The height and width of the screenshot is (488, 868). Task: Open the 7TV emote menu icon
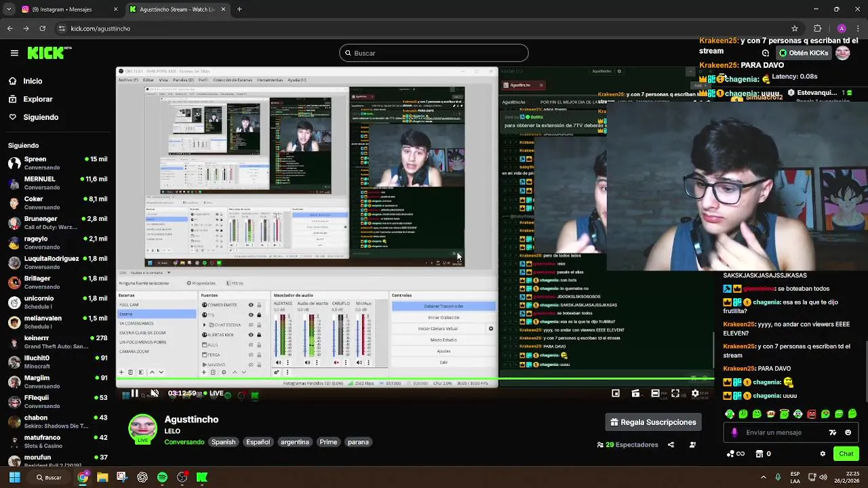pos(833,432)
